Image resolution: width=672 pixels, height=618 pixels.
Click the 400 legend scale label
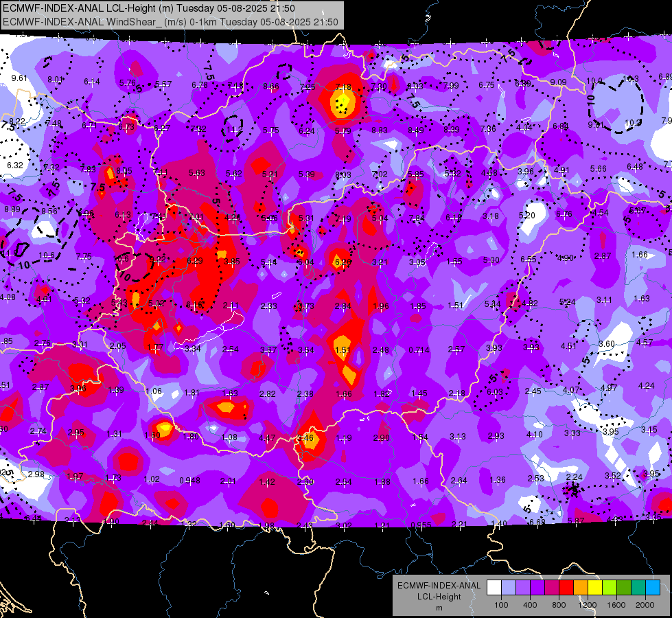(530, 605)
